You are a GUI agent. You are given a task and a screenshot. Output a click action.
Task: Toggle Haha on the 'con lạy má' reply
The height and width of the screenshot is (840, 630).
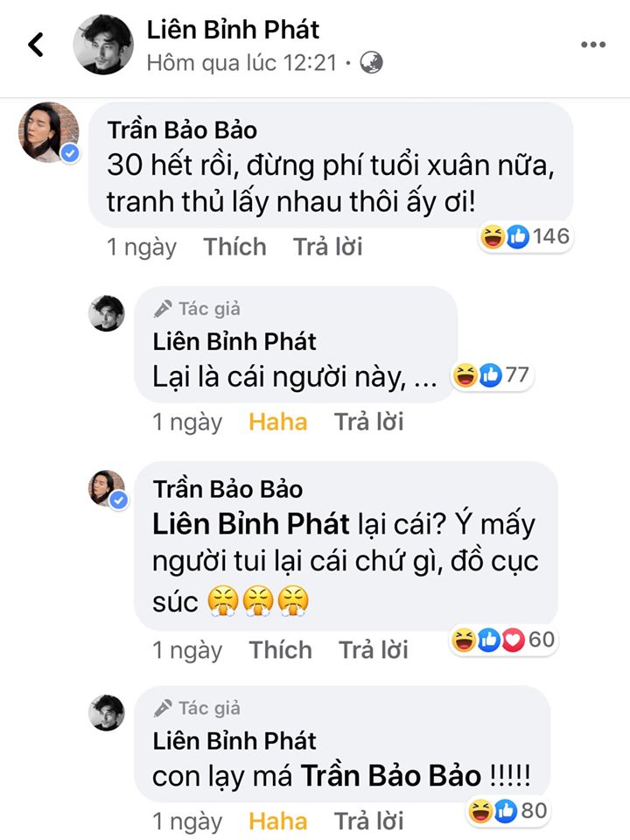tap(278, 822)
